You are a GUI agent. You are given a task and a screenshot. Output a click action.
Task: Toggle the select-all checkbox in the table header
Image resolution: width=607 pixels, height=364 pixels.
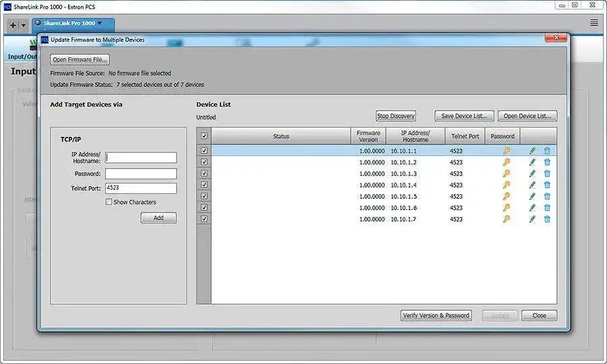coord(204,136)
